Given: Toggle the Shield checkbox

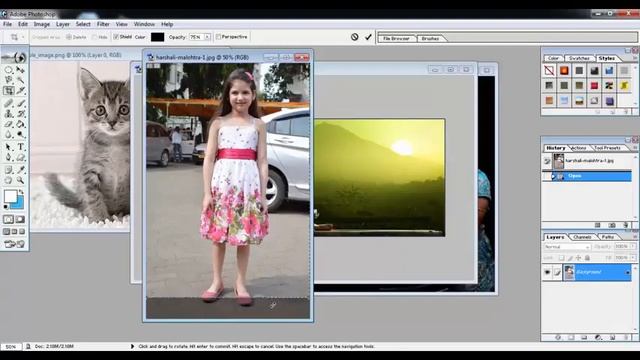Looking at the screenshot, I should [x=116, y=37].
